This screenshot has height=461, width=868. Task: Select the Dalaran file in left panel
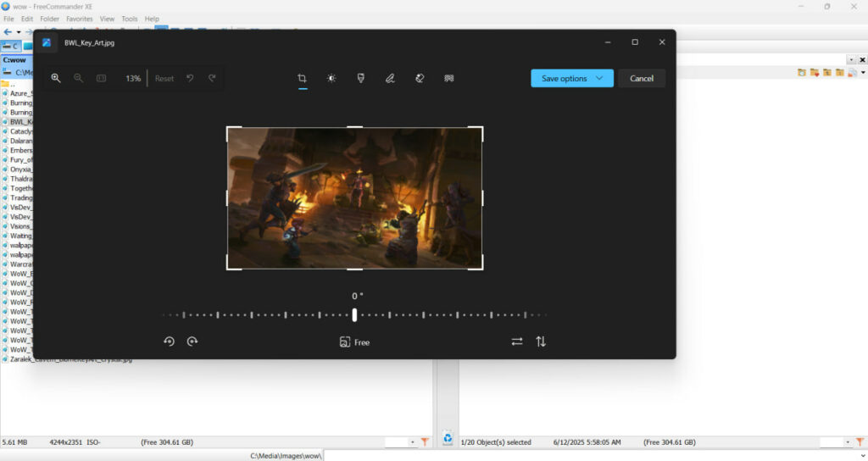click(x=17, y=141)
